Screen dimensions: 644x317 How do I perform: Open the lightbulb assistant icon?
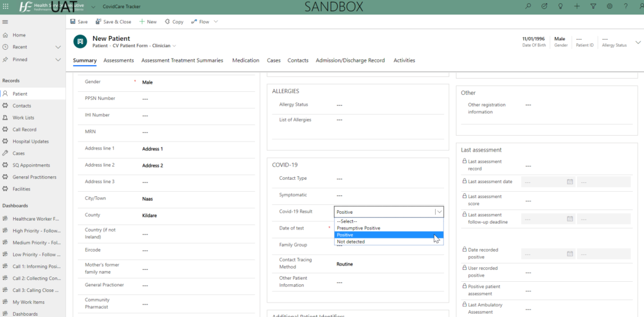click(x=560, y=6)
